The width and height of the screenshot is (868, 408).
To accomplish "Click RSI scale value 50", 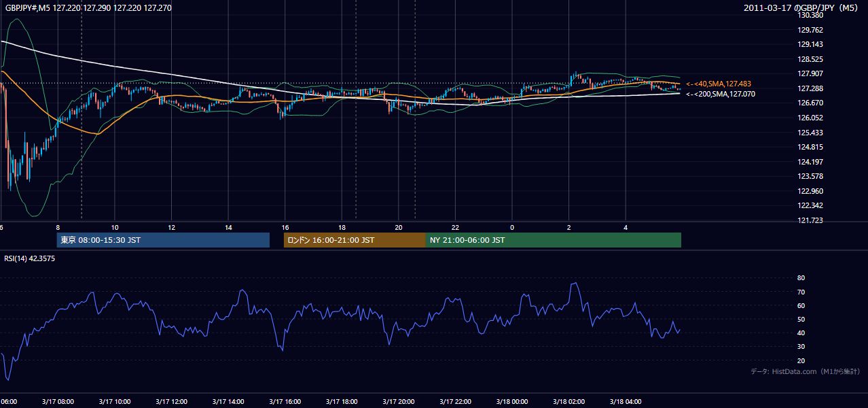I will pos(801,319).
